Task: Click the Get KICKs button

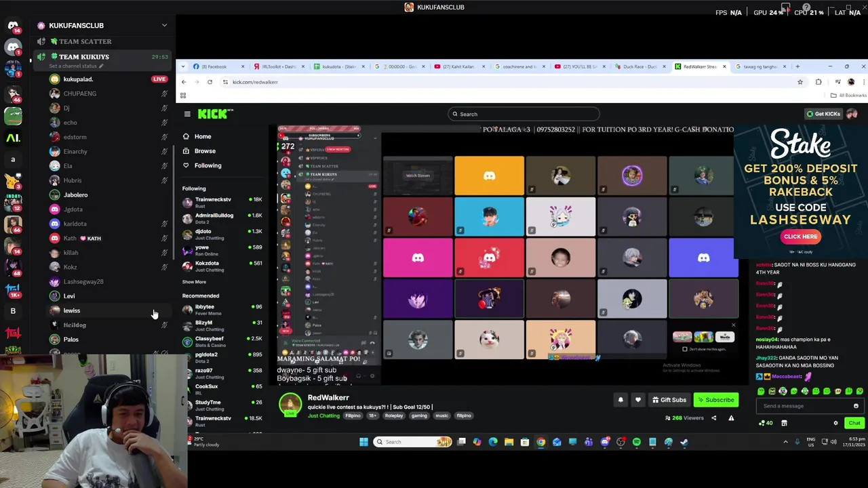Action: point(823,114)
